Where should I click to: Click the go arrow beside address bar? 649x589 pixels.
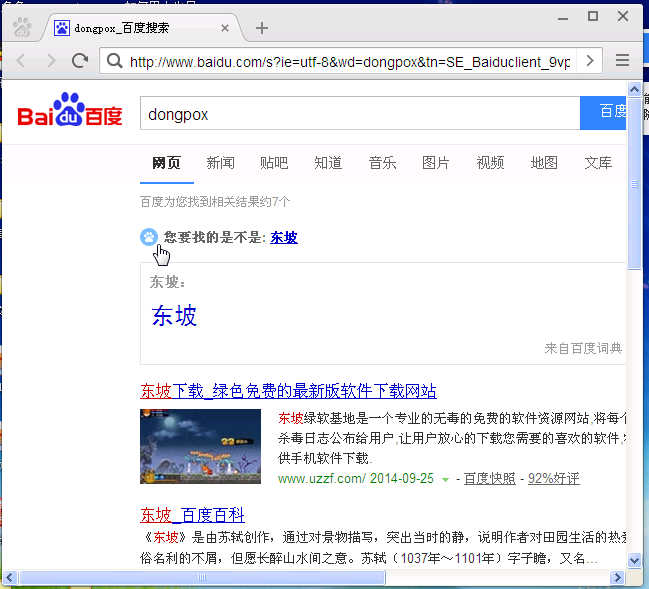click(590, 61)
